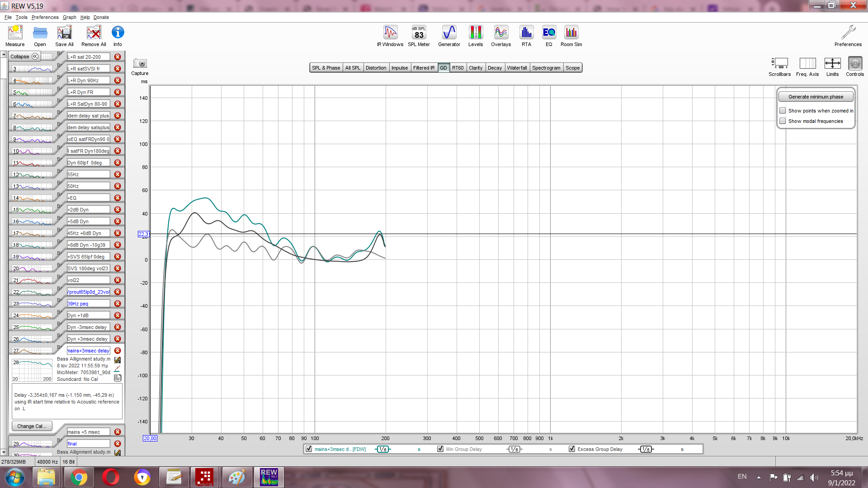Image resolution: width=868 pixels, height=488 pixels.
Task: Click the measurement list scroll up arrow
Action: (4, 55)
